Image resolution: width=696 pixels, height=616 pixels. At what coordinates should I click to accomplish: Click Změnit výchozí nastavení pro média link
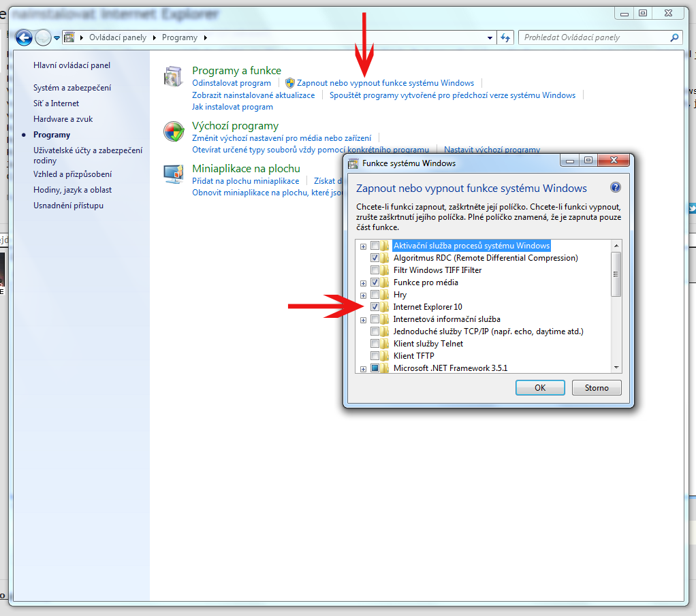281,138
